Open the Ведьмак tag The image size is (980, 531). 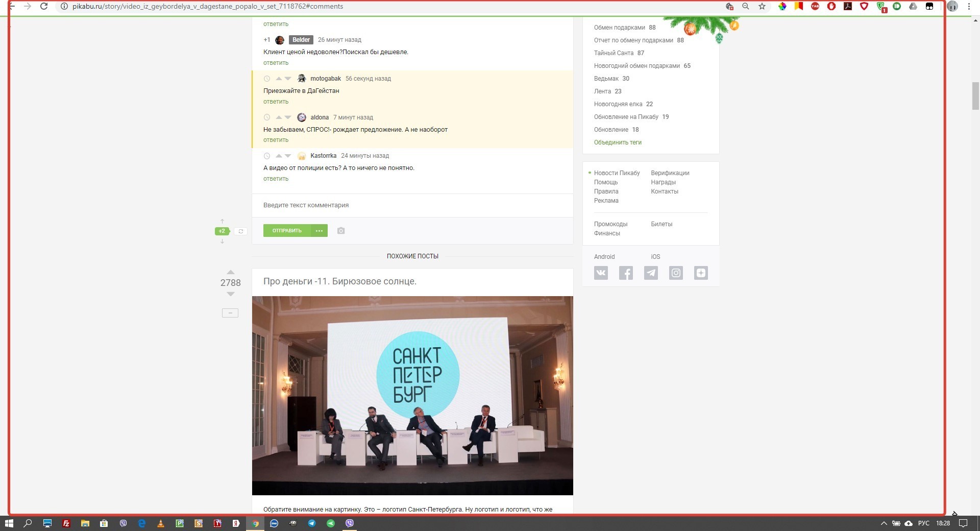pos(606,79)
